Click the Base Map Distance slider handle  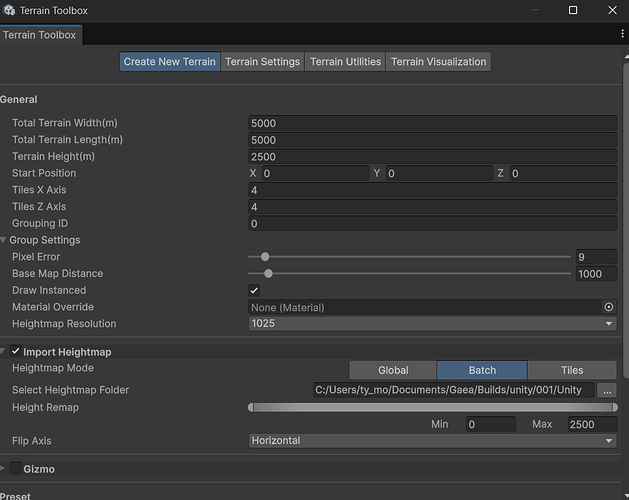click(x=268, y=274)
